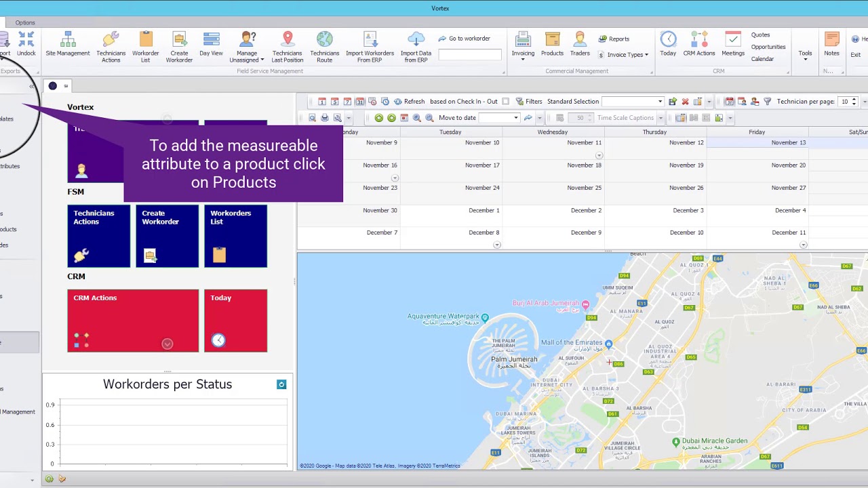
Task: Click the green next arrow in scheduler
Action: (391, 118)
